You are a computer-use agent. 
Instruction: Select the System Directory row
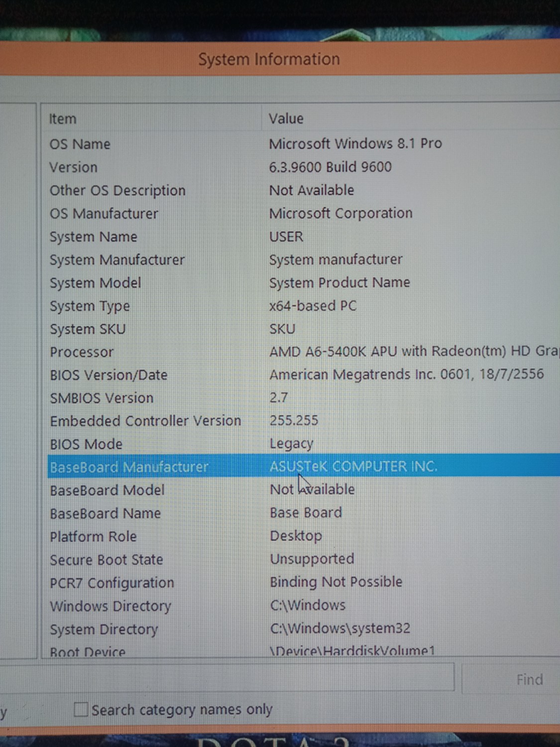click(x=303, y=629)
